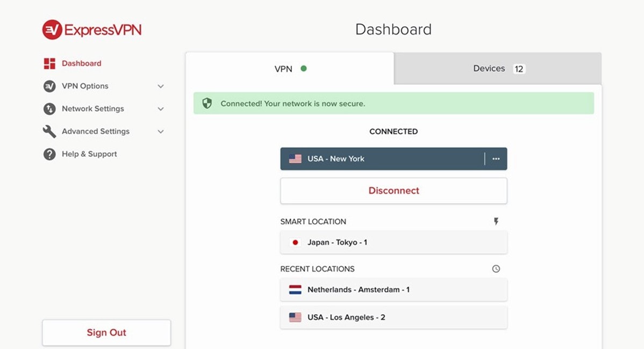Viewport: 644px width, 349px height.
Task: Click the SMART LOCATION label
Action: tap(313, 221)
